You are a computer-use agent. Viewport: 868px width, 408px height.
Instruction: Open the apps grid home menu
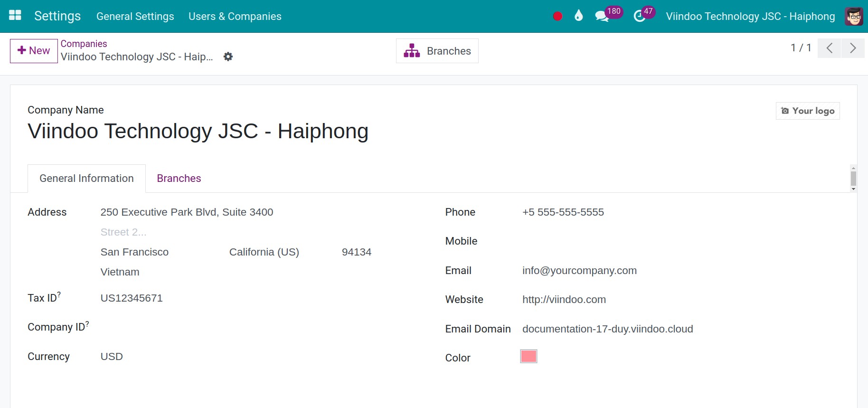15,16
